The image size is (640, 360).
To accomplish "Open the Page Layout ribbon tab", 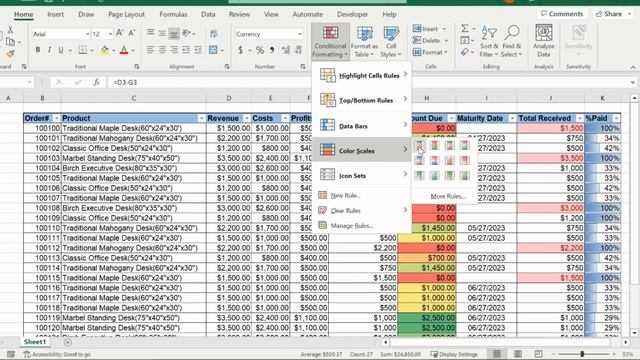I will point(126,14).
